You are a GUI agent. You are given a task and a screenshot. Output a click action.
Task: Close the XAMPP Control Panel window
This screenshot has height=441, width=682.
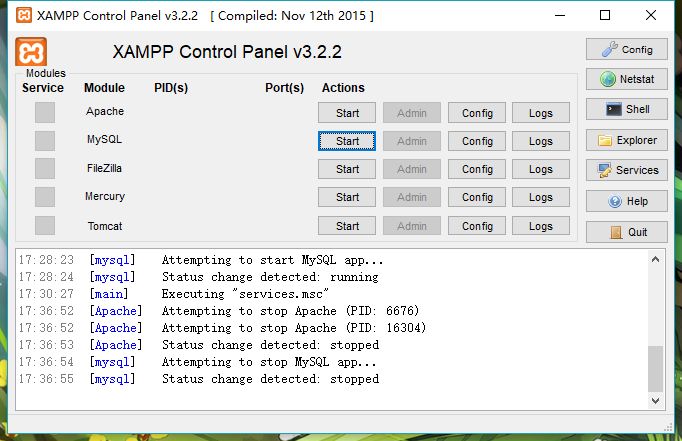651,15
